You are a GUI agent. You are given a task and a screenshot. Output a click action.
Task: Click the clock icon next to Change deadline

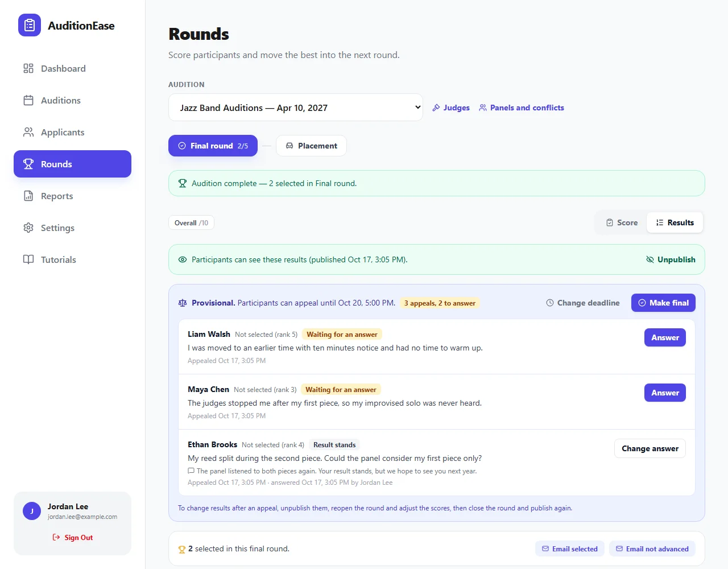(x=550, y=303)
